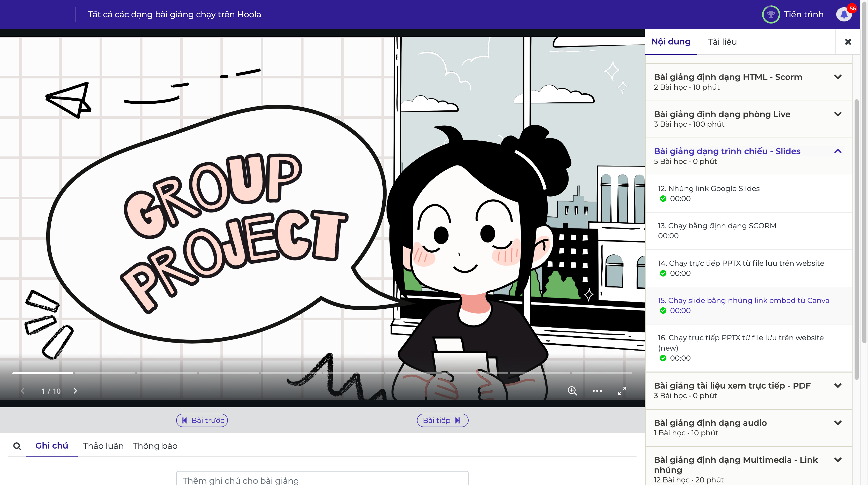Expand Bài giảng định dạng phòng Live section
This screenshot has height=485, width=868.
pyautogui.click(x=838, y=114)
